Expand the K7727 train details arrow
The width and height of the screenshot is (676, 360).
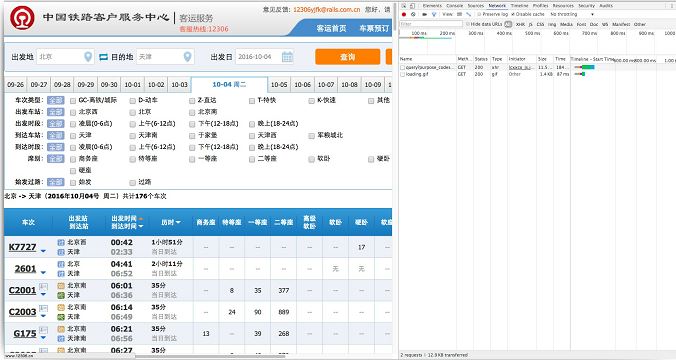click(x=43, y=251)
